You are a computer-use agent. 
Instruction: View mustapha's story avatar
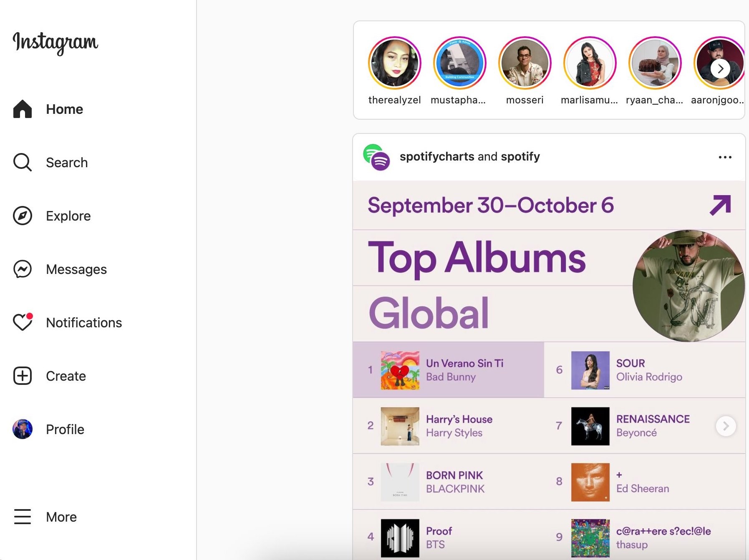[x=460, y=63]
